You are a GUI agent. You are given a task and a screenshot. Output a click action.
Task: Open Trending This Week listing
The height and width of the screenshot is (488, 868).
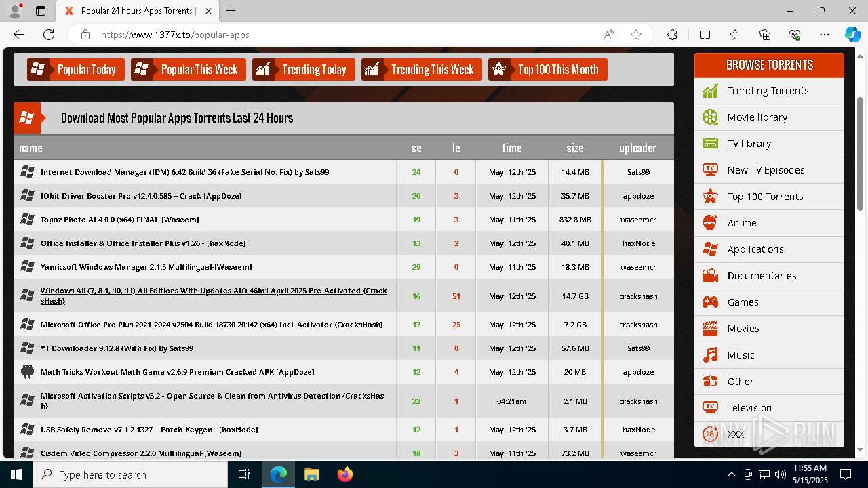tap(422, 69)
